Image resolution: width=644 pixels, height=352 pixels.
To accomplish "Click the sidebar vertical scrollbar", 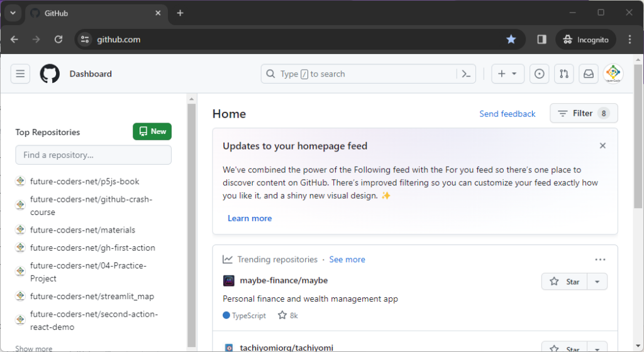I will coord(191,225).
